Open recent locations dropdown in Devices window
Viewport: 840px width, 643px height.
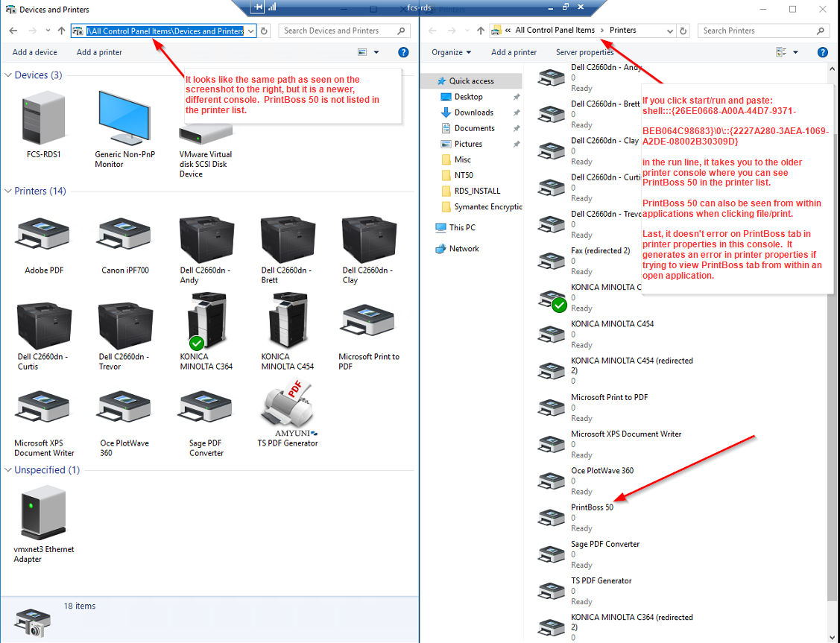coord(48,31)
